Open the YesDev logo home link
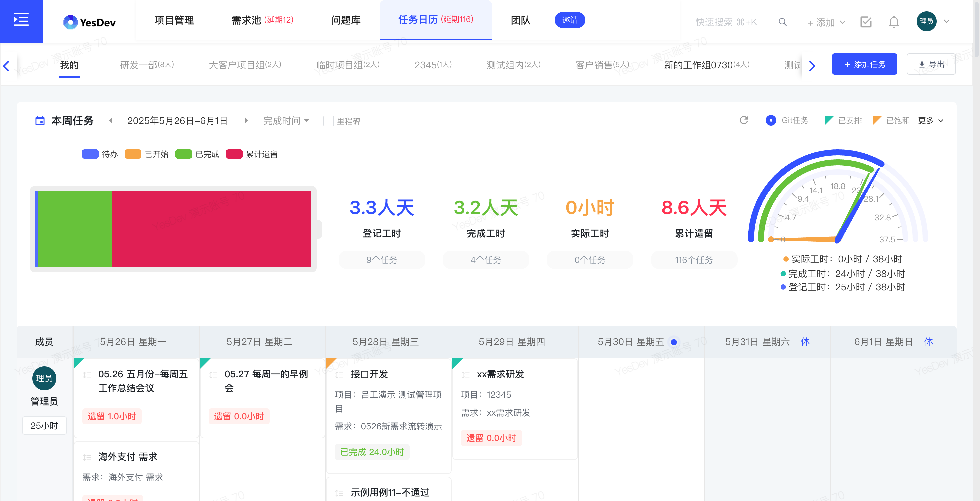This screenshot has height=501, width=980. coord(90,22)
